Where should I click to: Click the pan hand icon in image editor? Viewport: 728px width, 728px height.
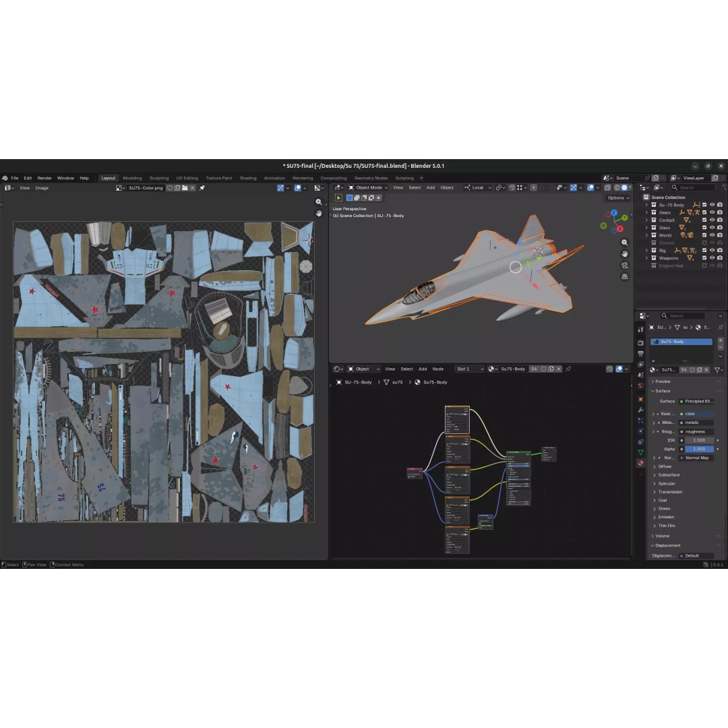pyautogui.click(x=318, y=213)
